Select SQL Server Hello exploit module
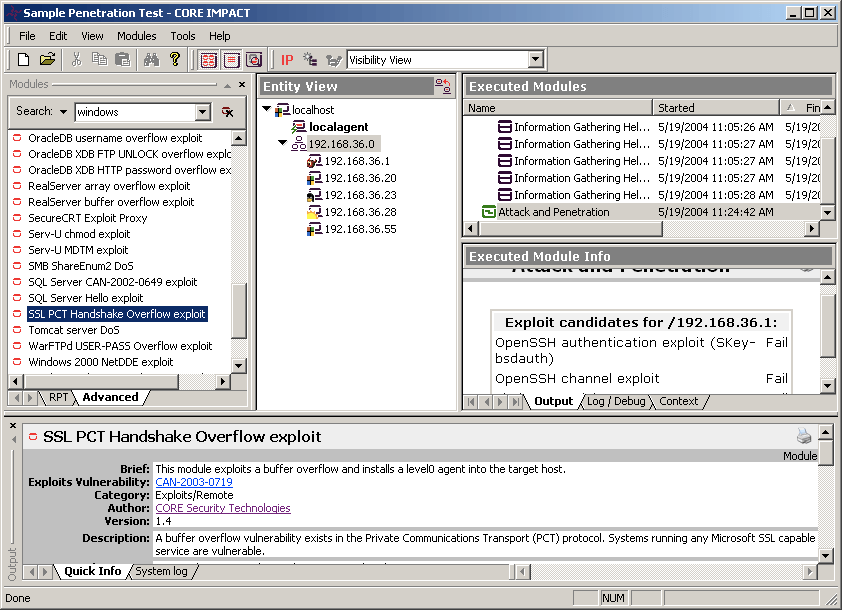Viewport: 842px width, 610px height. point(85,298)
